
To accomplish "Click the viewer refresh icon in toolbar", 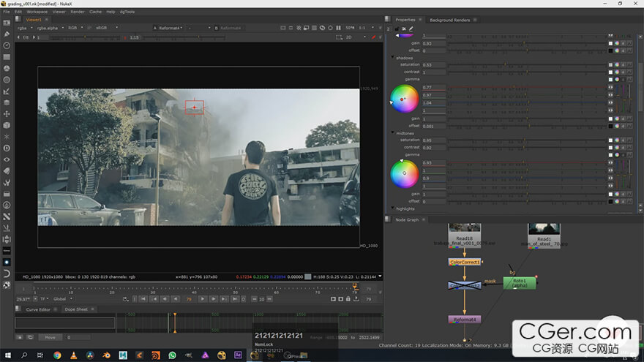I will pyautogui.click(x=323, y=28).
